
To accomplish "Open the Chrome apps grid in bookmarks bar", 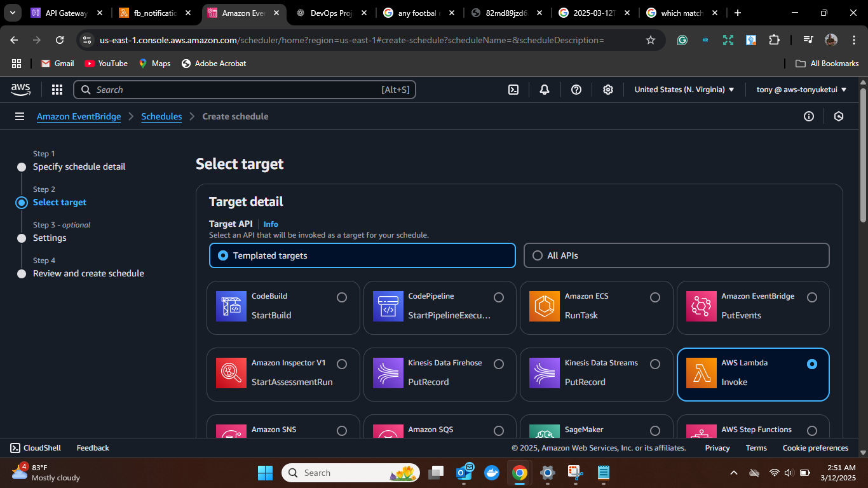I will coord(17,64).
